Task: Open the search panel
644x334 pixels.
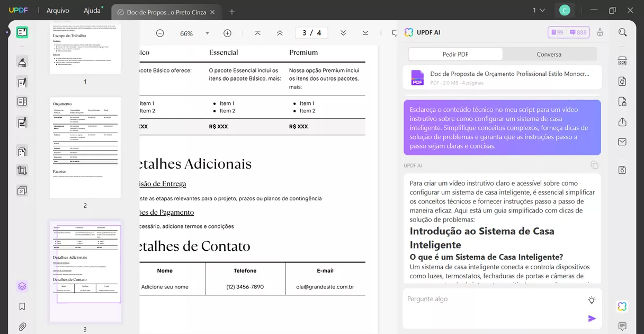Action: [x=622, y=32]
